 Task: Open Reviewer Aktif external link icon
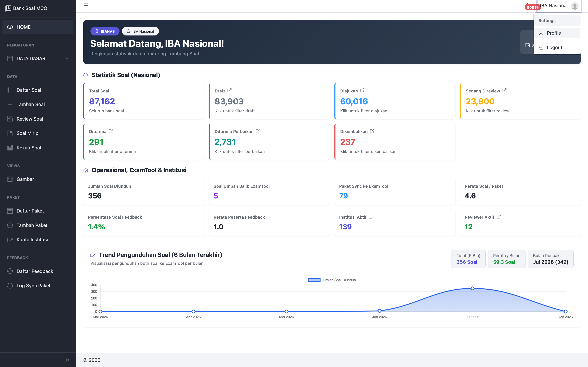pos(499,217)
